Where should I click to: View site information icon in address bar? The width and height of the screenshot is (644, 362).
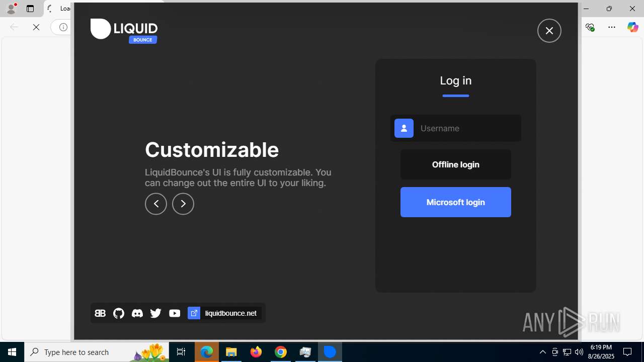pyautogui.click(x=63, y=27)
